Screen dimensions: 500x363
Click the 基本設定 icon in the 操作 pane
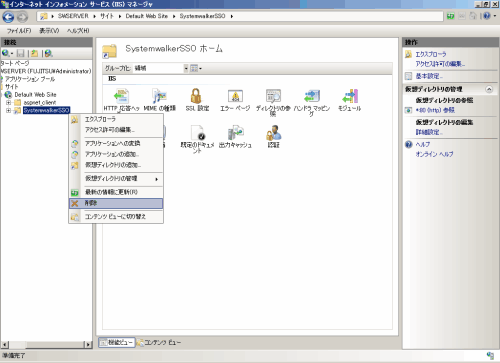point(408,76)
